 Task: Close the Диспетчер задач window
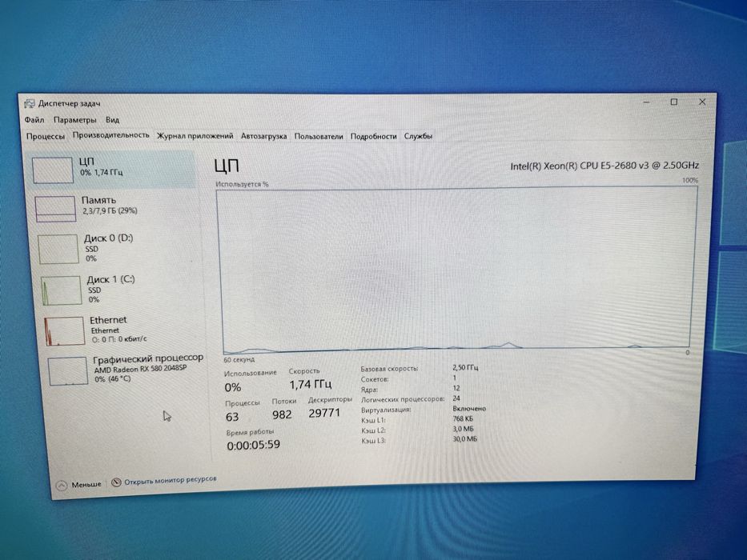tap(702, 102)
